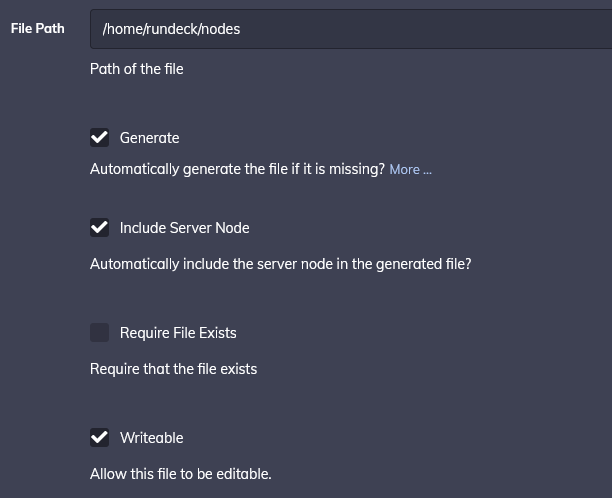The width and height of the screenshot is (612, 498).
Task: Click 'Automatically generate the file' description text
Action: pos(237,169)
